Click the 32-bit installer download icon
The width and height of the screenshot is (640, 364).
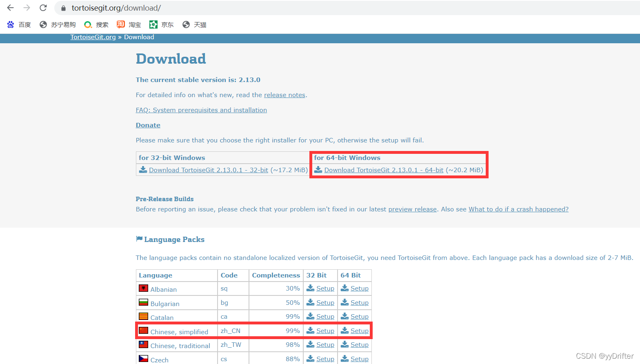[x=143, y=170]
